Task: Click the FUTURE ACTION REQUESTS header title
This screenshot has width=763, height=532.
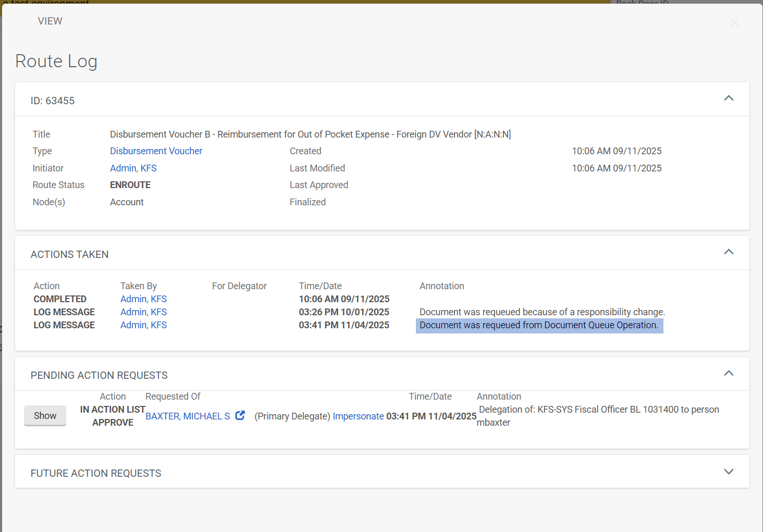Action: 96,473
